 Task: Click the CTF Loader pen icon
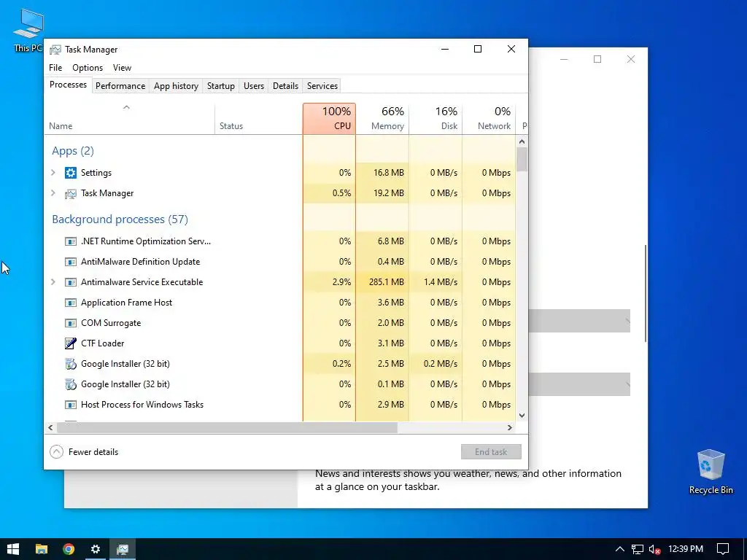click(x=71, y=343)
